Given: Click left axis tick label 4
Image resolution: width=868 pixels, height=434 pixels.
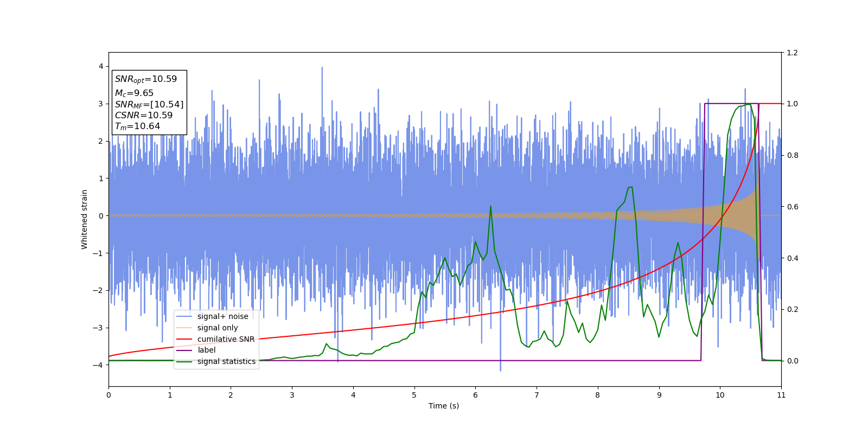Looking at the screenshot, I should 101,66.
